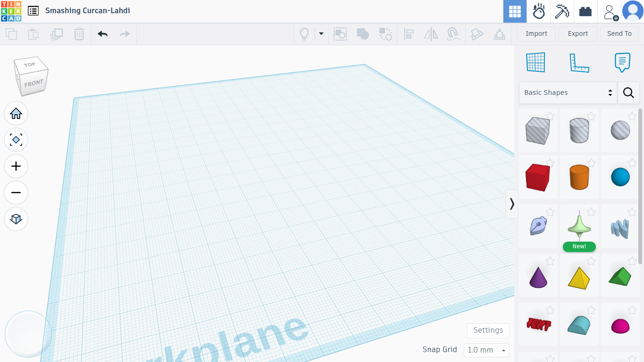Click the Tinkercad logo
Viewport: 644px width, 362px height.
(11, 11)
